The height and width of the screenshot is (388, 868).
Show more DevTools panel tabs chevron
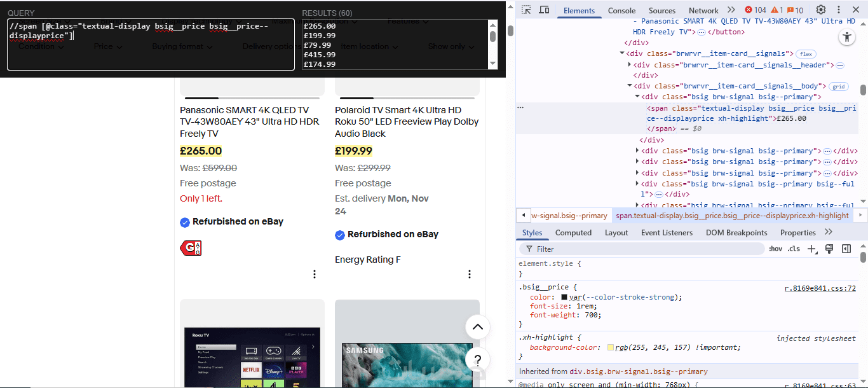coord(731,10)
